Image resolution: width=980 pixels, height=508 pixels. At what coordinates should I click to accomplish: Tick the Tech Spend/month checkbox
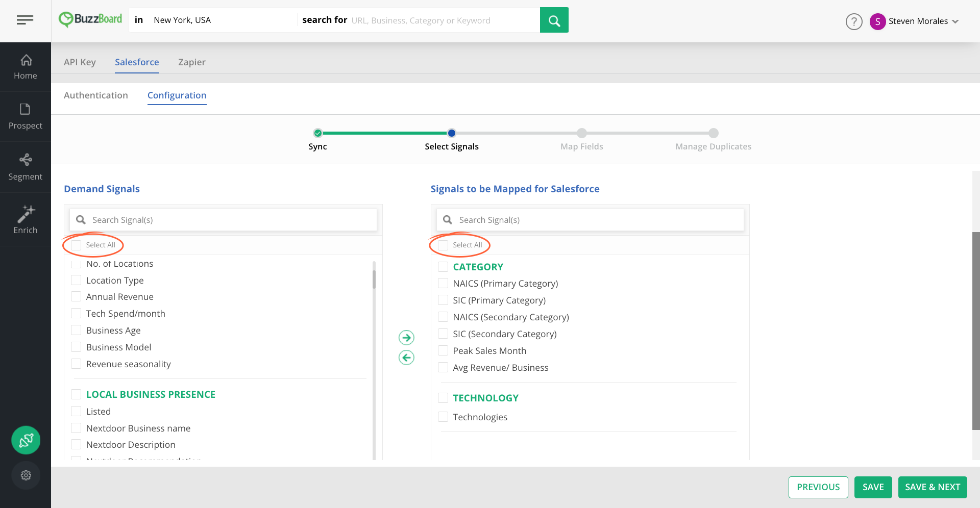[76, 313]
